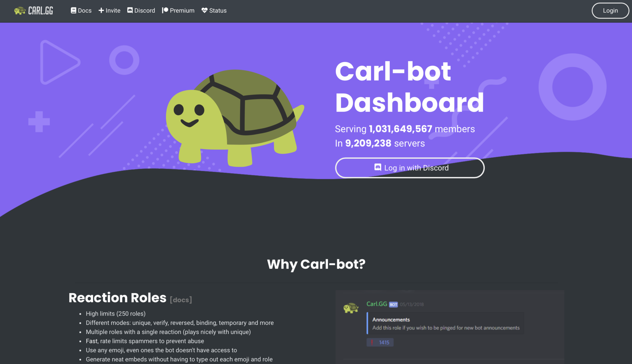Select the Discord icon in the navigation bar

130,10
